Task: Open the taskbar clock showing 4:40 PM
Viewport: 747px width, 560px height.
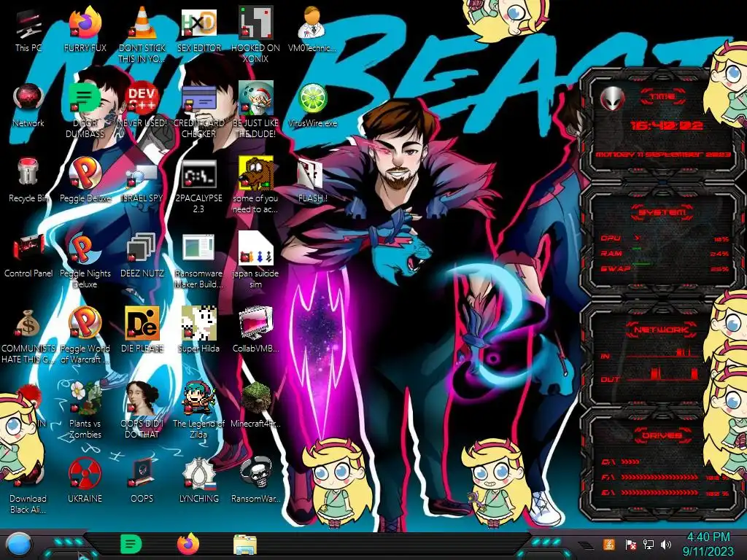Action: [708, 544]
